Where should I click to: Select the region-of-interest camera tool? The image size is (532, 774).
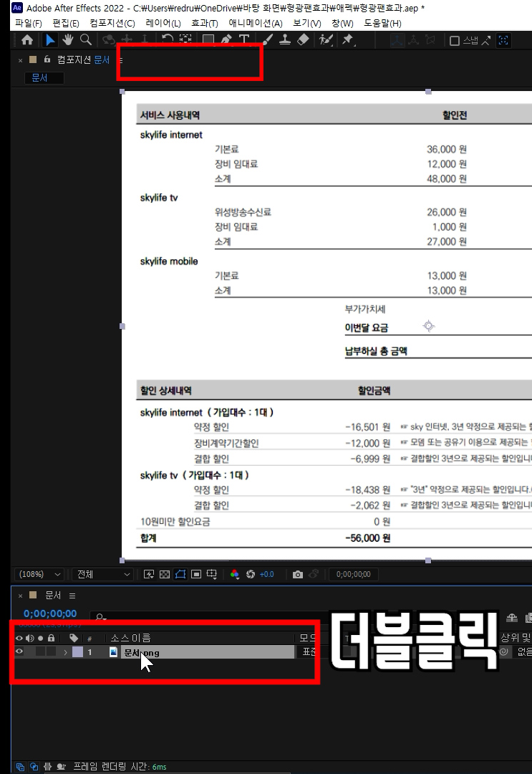[185, 40]
